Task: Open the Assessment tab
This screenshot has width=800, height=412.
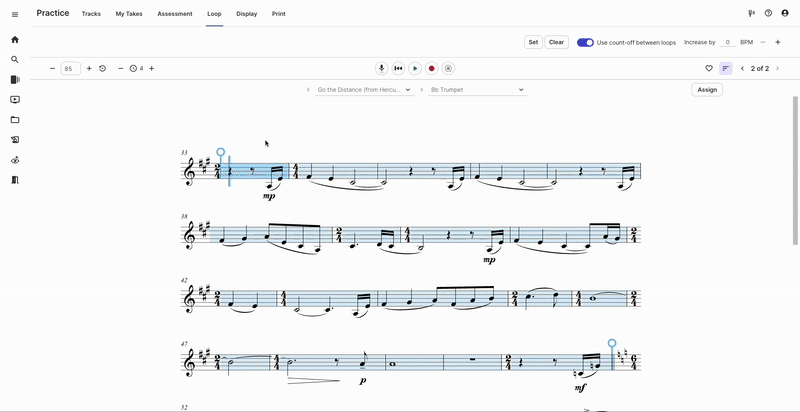Action: click(175, 14)
